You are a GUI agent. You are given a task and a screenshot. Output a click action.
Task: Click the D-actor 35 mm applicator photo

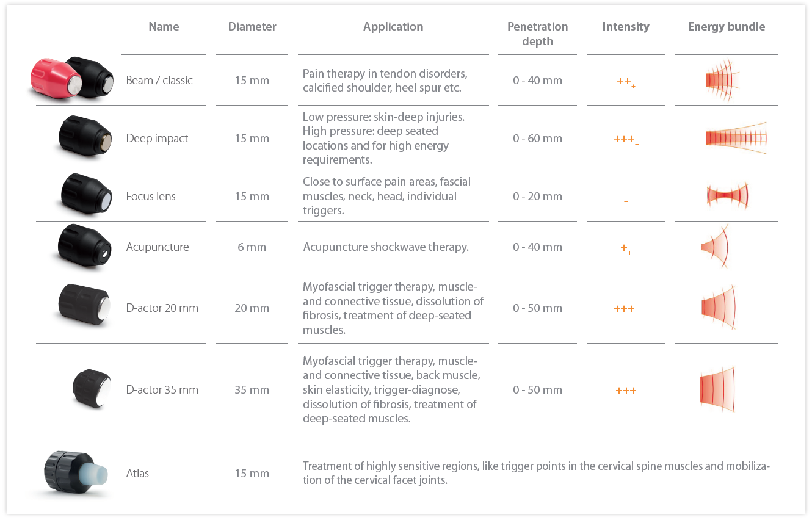[92, 389]
